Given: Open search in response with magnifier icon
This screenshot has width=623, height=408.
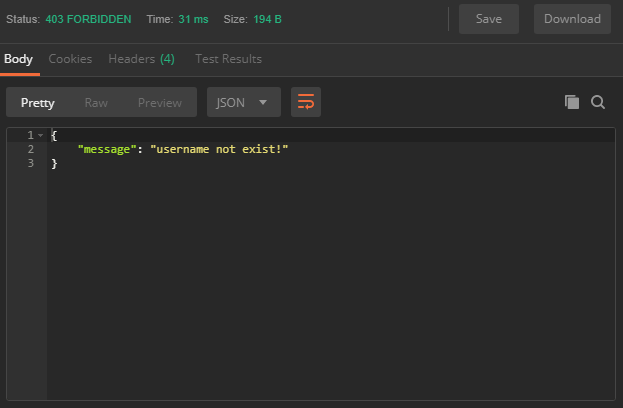Looking at the screenshot, I should 598,102.
